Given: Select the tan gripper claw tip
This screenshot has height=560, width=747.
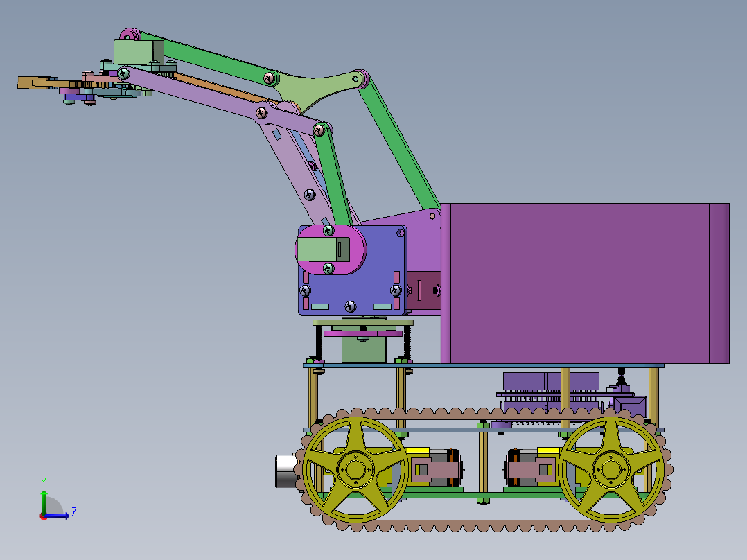Looking at the screenshot, I should 37,82.
